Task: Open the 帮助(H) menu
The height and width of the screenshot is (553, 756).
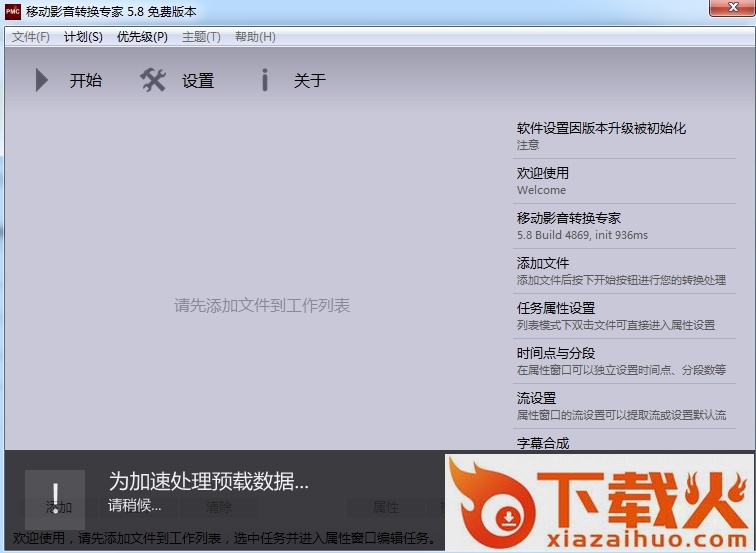Action: coord(255,37)
